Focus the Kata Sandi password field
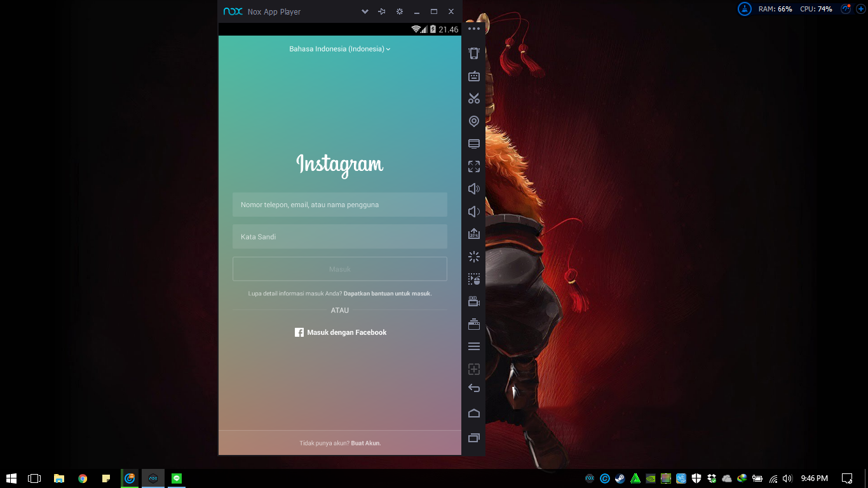This screenshot has height=488, width=868. pos(340,236)
